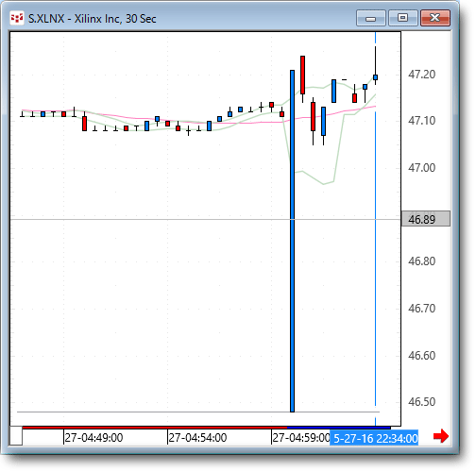476x471 pixels.
Task: Click the 27-04:54:00 time axis label
Action: point(197,438)
